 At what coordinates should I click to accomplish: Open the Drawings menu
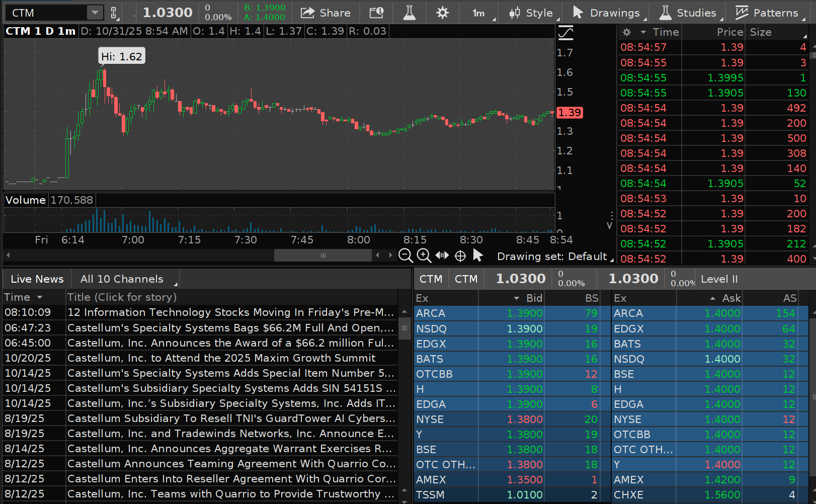coord(606,13)
